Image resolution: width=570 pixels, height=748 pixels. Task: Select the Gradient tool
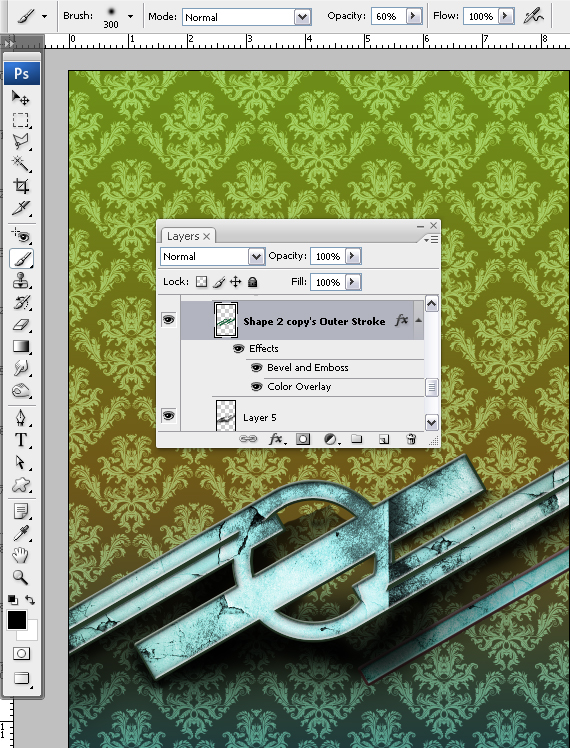(21, 346)
